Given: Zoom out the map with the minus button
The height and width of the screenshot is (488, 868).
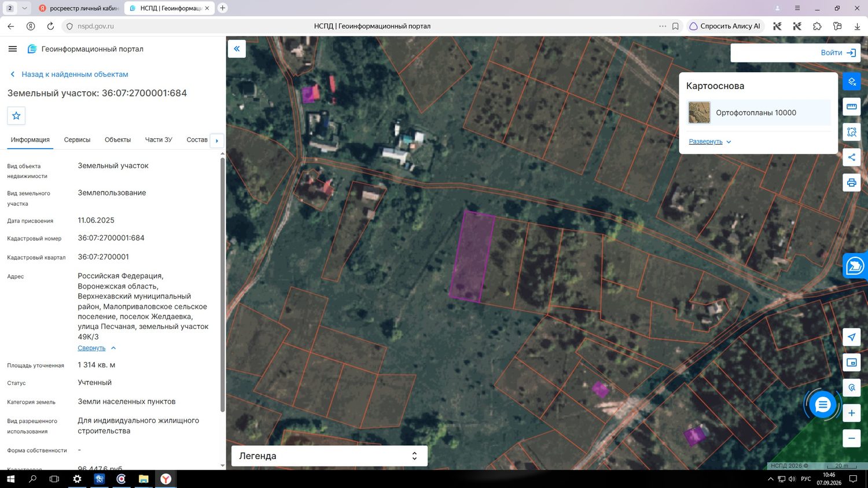Looking at the screenshot, I should [x=852, y=438].
